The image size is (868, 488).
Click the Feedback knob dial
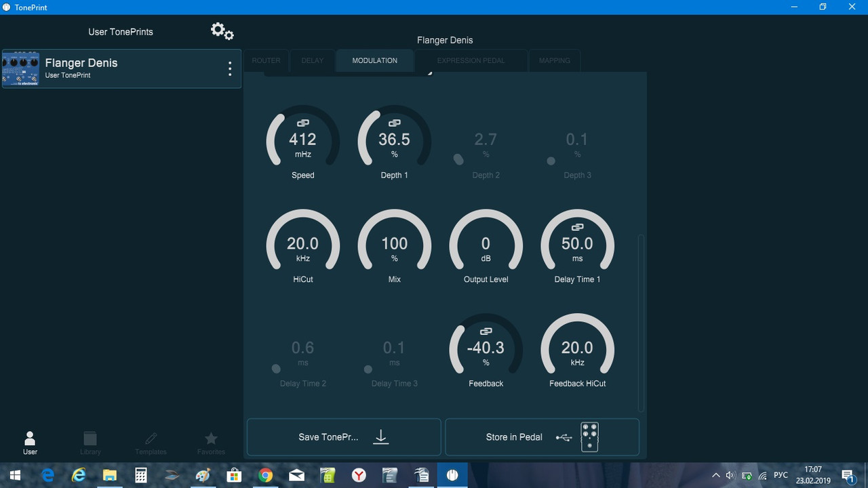[486, 344]
